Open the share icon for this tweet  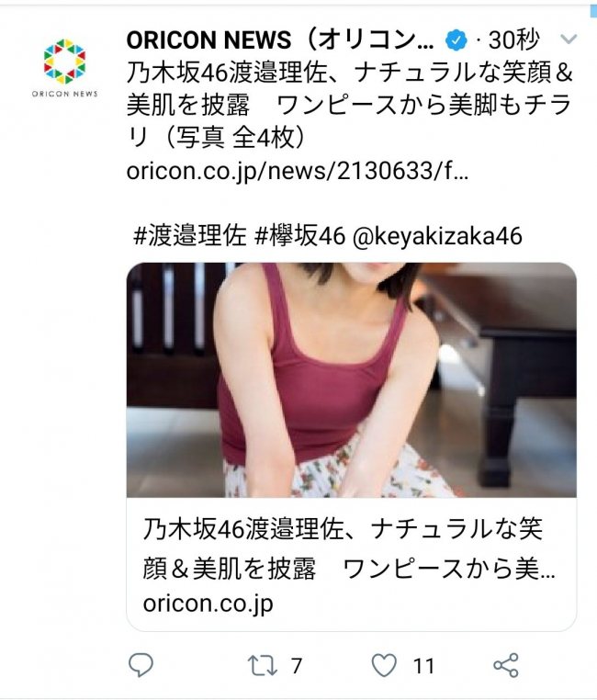506,665
